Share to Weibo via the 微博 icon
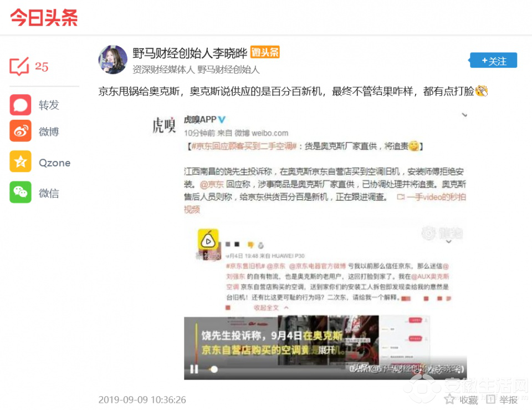The width and height of the screenshot is (532, 410). [21, 131]
